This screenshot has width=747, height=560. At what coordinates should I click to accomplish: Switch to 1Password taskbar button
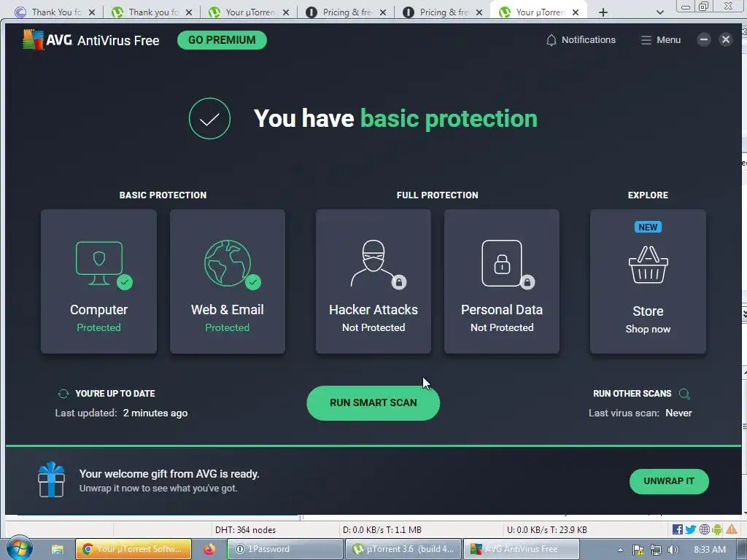click(x=285, y=549)
